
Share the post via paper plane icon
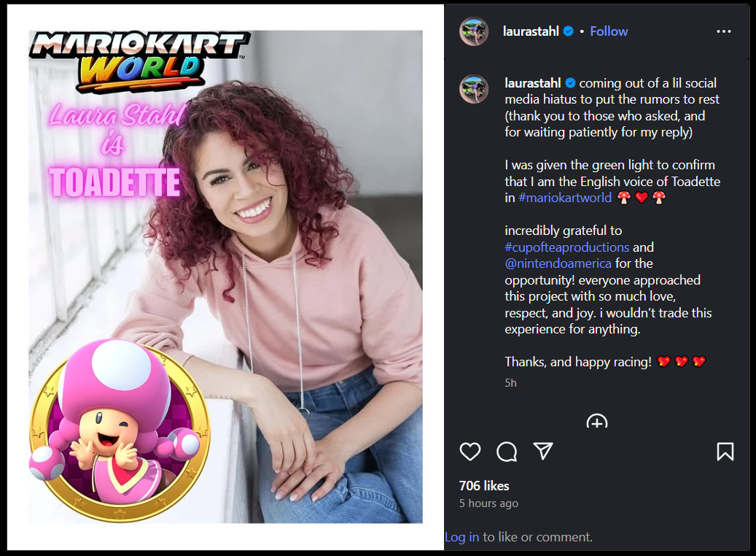pos(543,451)
